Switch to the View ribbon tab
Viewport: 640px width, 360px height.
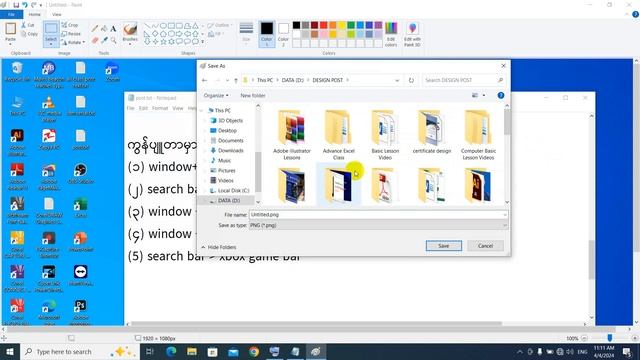coord(56,14)
